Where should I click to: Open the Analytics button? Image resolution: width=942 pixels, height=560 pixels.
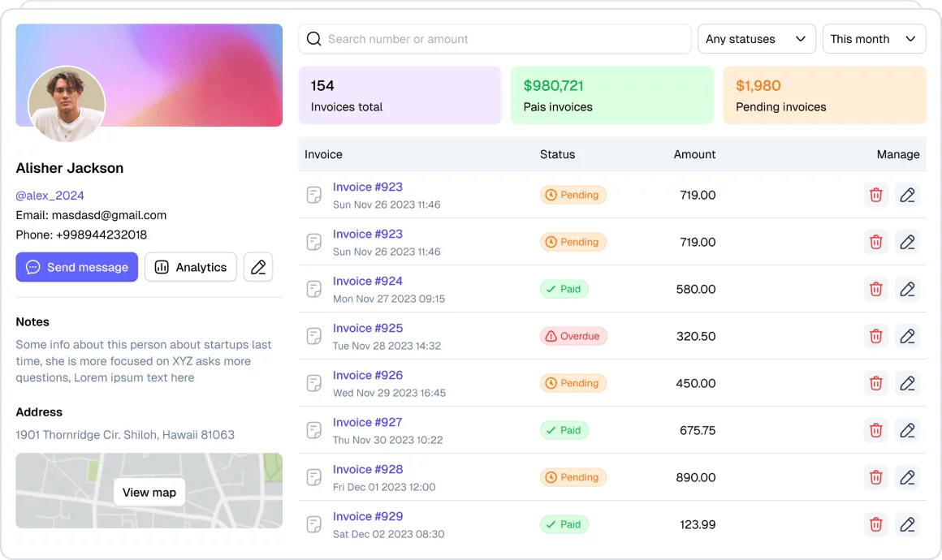point(191,267)
